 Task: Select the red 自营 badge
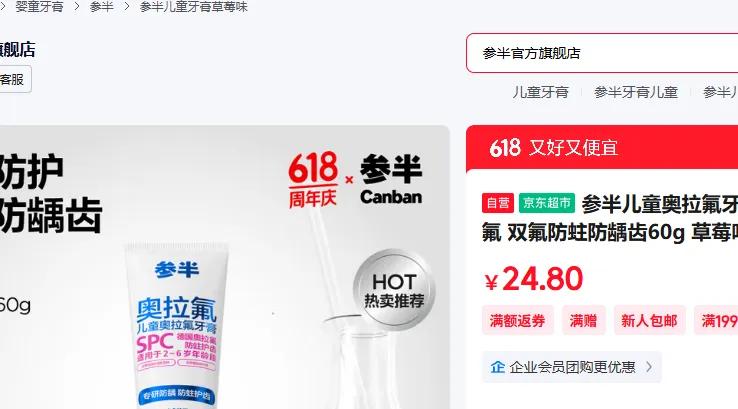(497, 203)
